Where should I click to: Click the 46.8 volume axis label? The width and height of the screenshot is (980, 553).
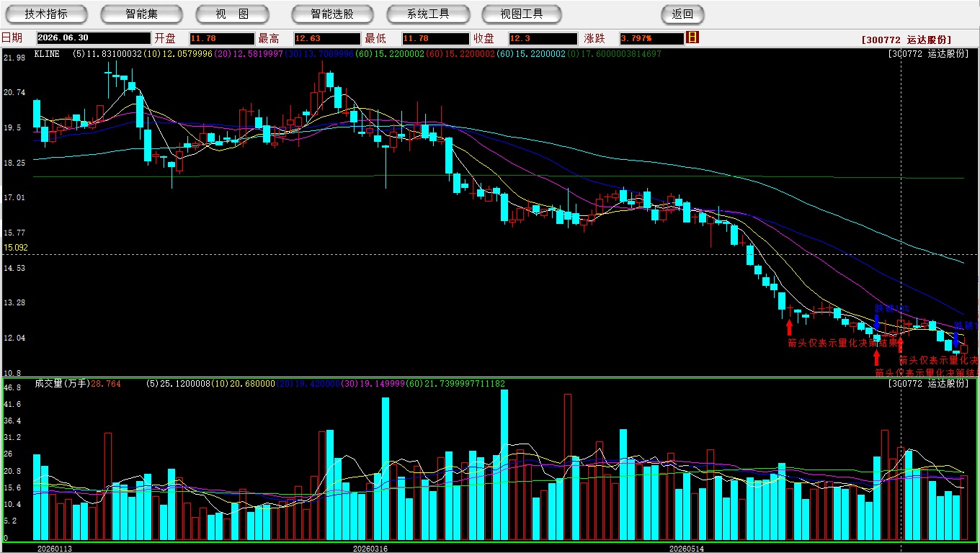coord(12,387)
